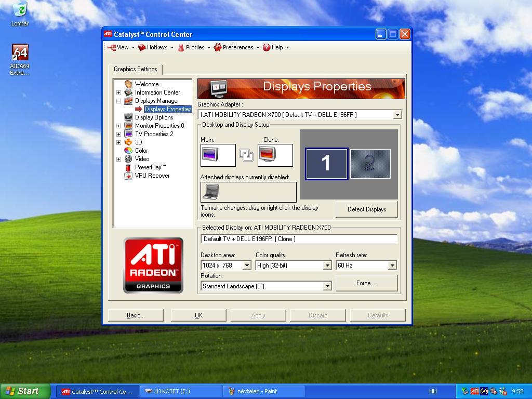Click the selected display name field
This screenshot has width=532, height=399.
pyautogui.click(x=299, y=239)
